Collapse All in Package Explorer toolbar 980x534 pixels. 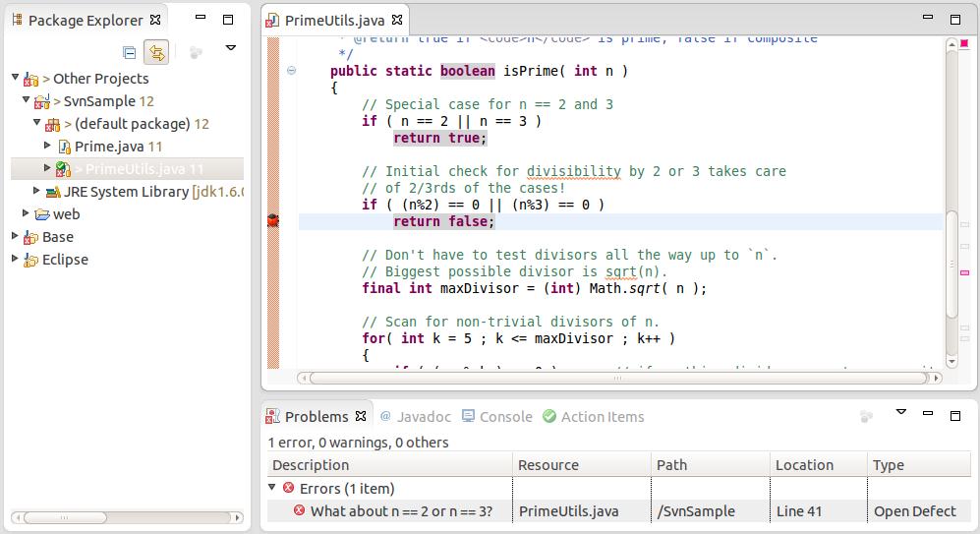click(130, 52)
